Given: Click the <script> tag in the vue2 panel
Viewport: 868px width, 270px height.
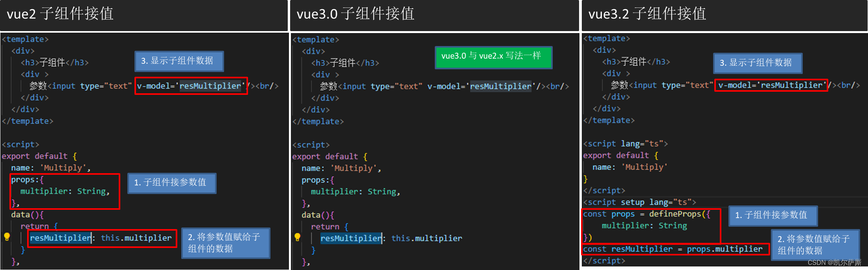Looking at the screenshot, I should [x=20, y=144].
